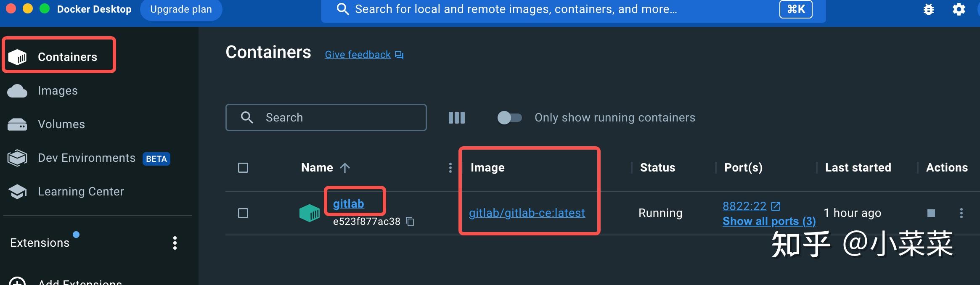Check the select-all containers checkbox

point(244,167)
